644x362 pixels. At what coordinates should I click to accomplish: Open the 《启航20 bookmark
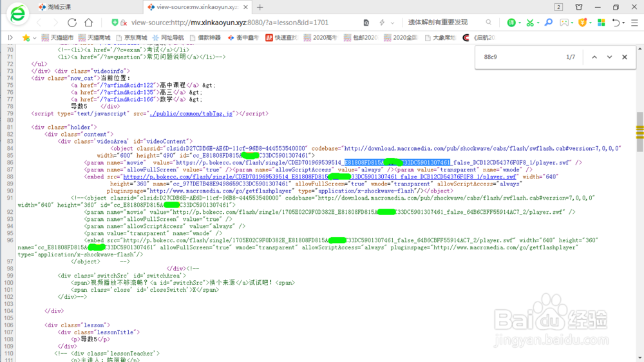(479, 37)
